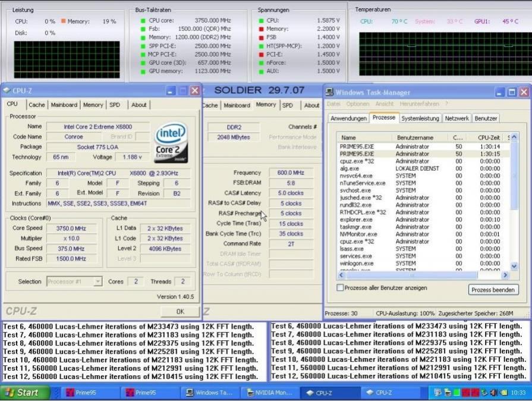Switch to NVIDIA Monitor taskbar button
Viewport: 532px width, 401px height.
[269, 393]
